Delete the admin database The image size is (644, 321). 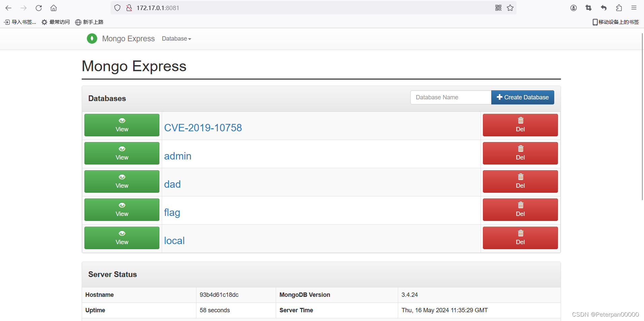click(x=520, y=153)
